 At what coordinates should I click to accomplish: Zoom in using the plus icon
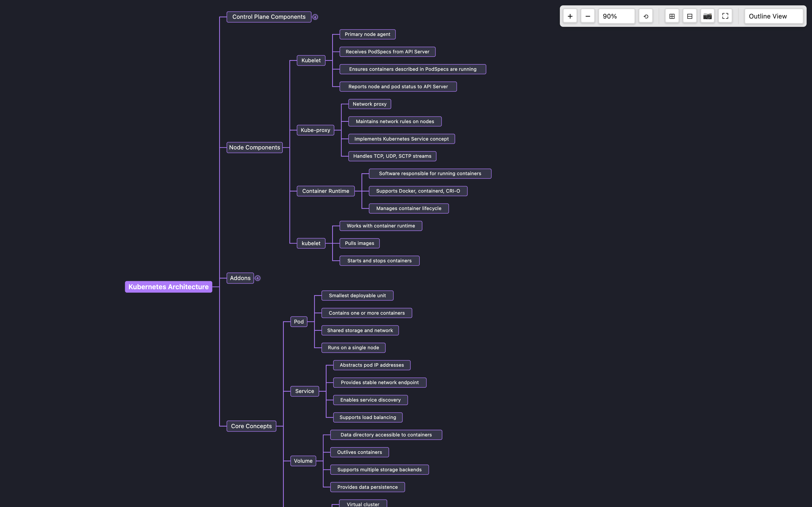[x=570, y=16]
